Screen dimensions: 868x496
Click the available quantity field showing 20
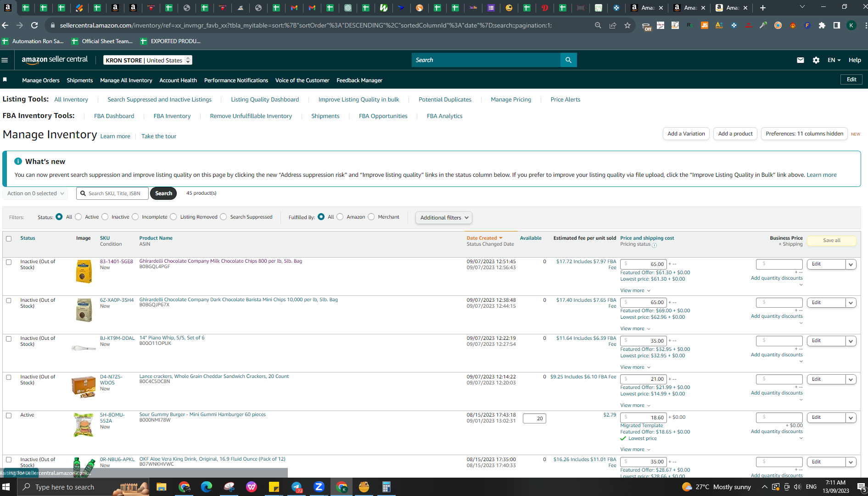click(x=534, y=418)
